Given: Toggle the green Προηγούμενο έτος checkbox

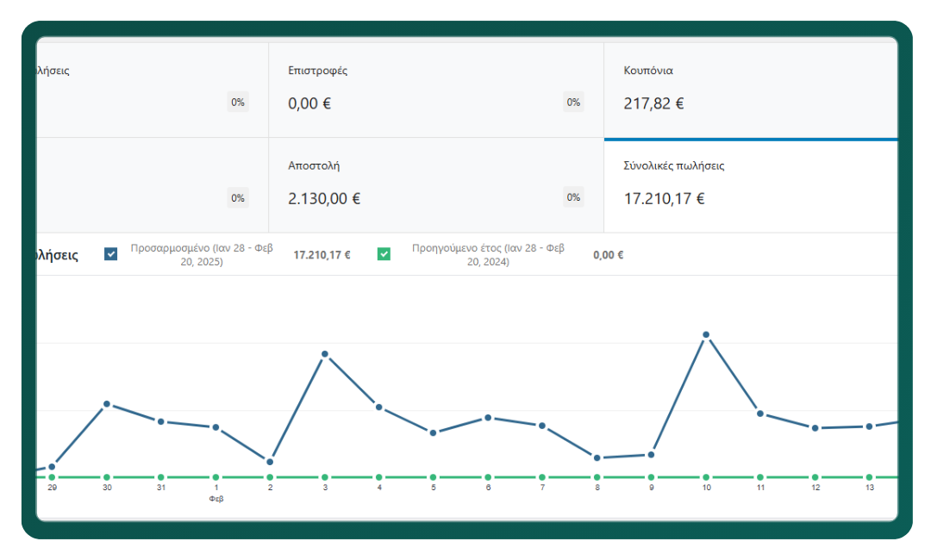Looking at the screenshot, I should 384,254.
